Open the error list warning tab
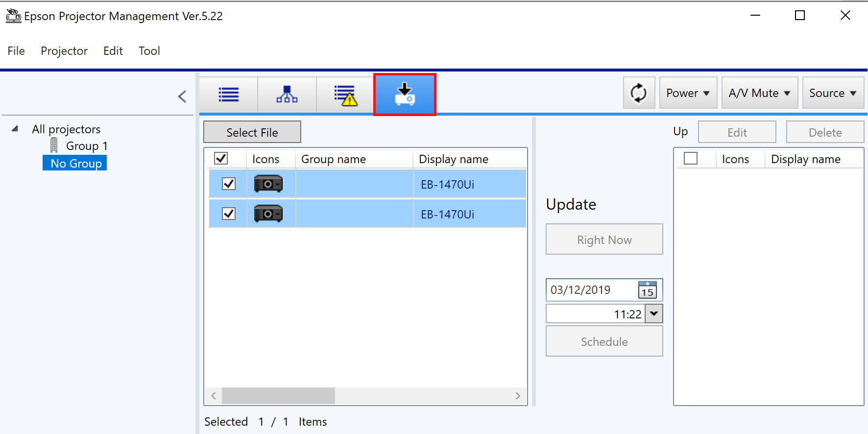Image resolution: width=868 pixels, height=434 pixels. [345, 94]
